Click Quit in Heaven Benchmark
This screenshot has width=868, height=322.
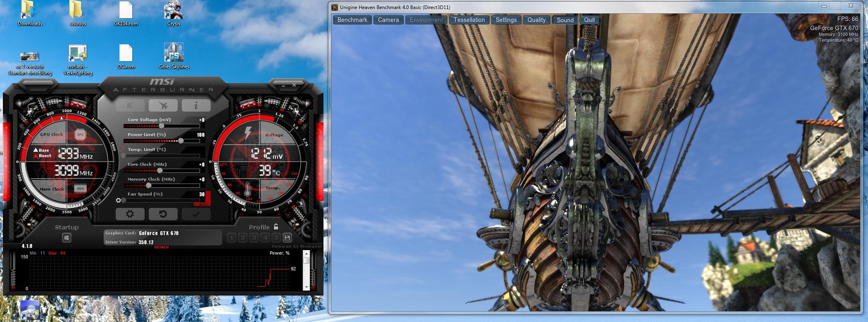tap(589, 20)
